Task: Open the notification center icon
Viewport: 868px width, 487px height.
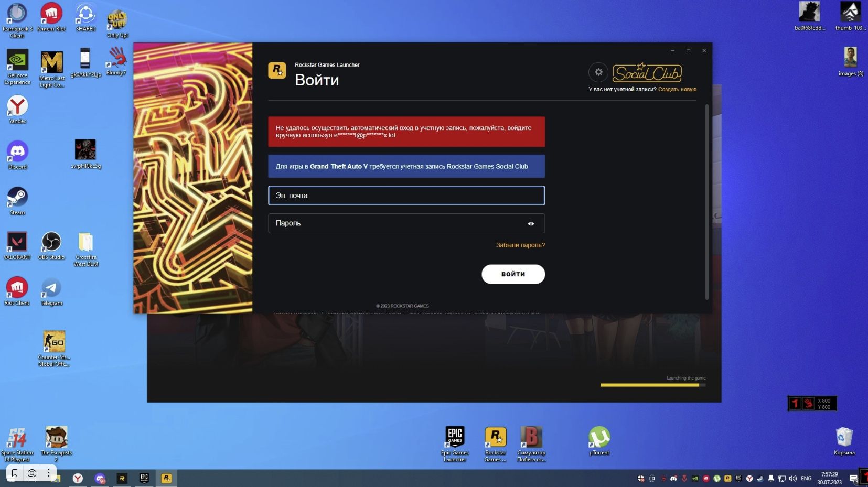Action: [854, 479]
